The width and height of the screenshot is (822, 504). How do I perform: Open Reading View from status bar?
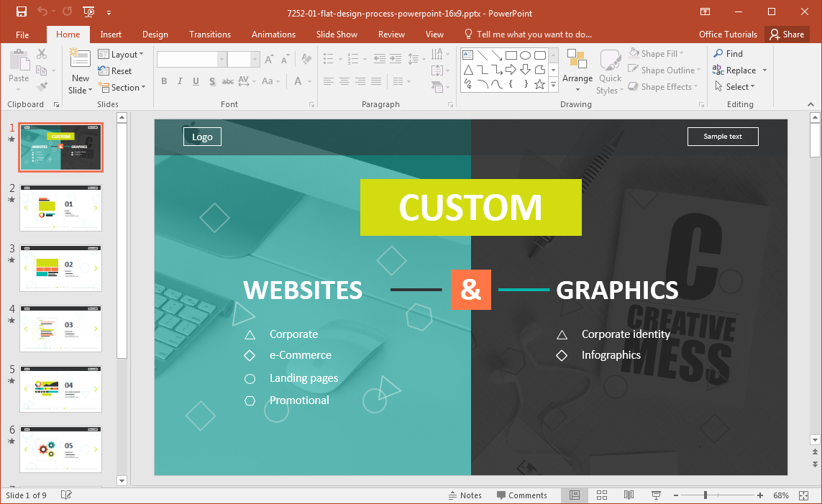[x=629, y=495]
